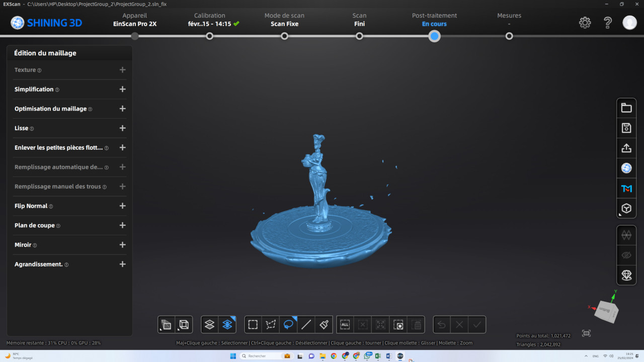The width and height of the screenshot is (644, 362).
Task: Click the Remplissage manuel des trous label
Action: coord(58,187)
